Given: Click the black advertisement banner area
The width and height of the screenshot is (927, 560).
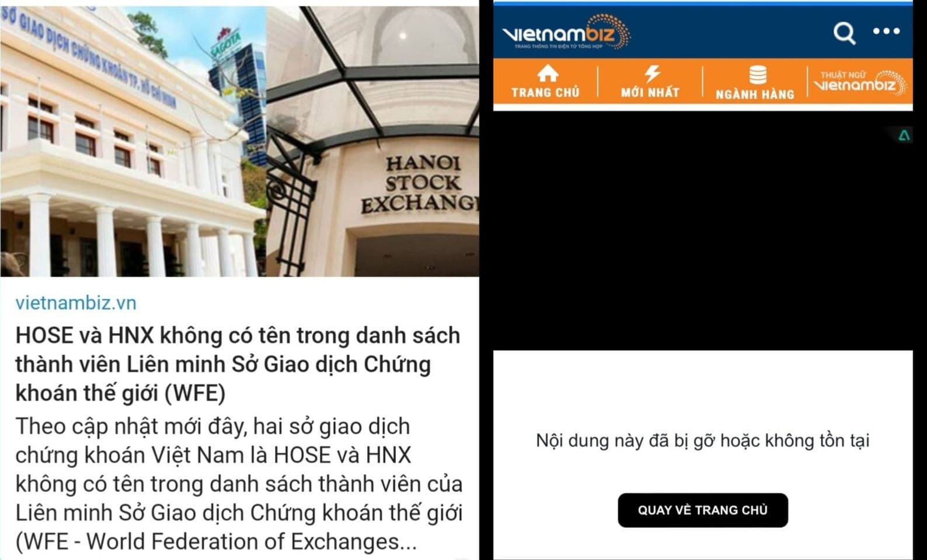Looking at the screenshot, I should [x=703, y=231].
